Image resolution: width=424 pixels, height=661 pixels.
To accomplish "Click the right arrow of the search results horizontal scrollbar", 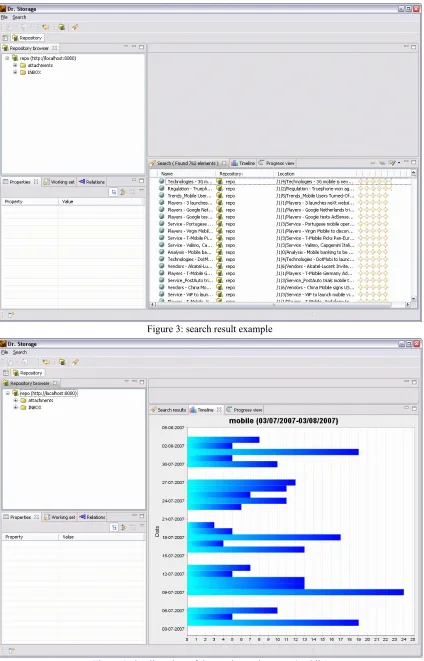I will [408, 304].
